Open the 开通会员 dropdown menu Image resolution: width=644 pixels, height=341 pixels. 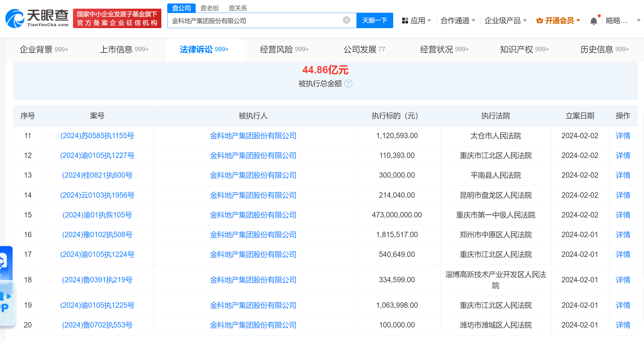click(578, 21)
